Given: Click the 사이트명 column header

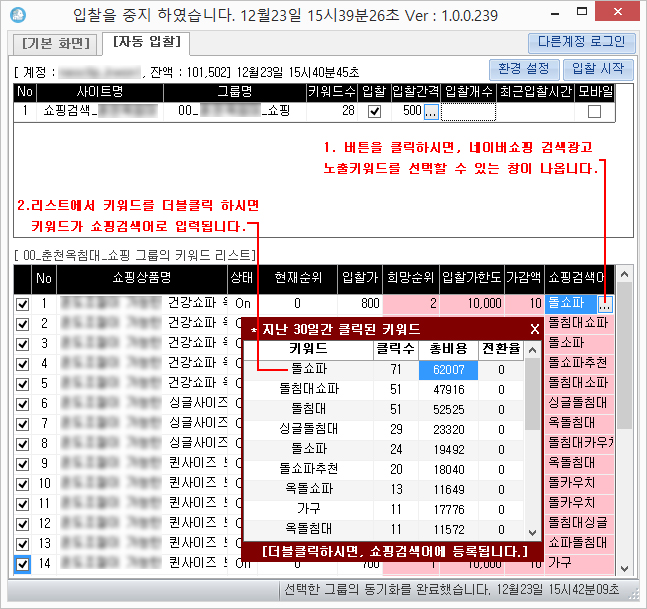Looking at the screenshot, I should click(100, 92).
